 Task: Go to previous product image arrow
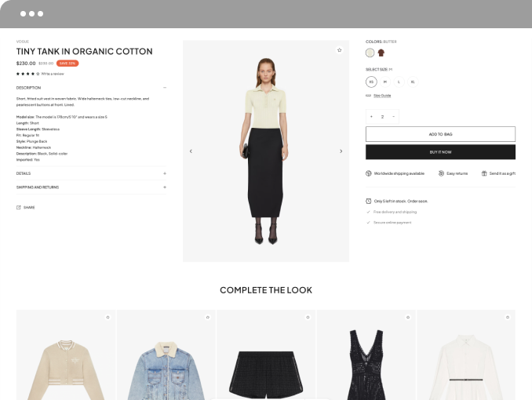[191, 151]
